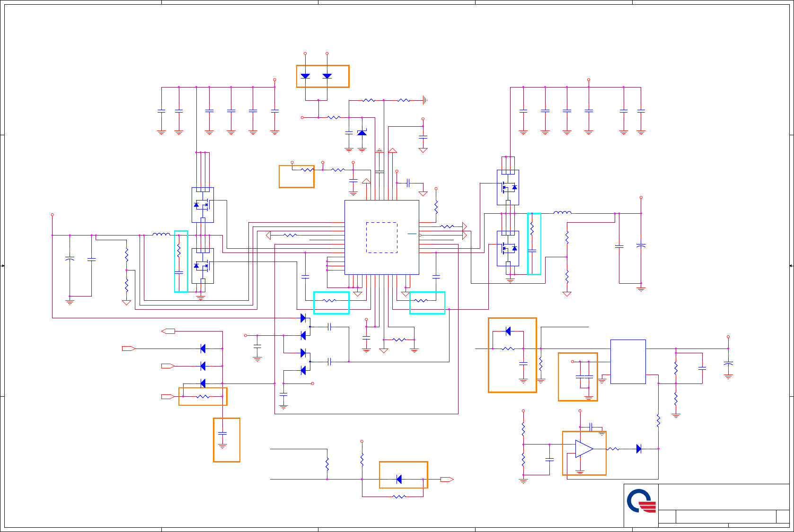Select the capacitor in the lower-left orange box
This screenshot has height=532, width=794.
222,433
